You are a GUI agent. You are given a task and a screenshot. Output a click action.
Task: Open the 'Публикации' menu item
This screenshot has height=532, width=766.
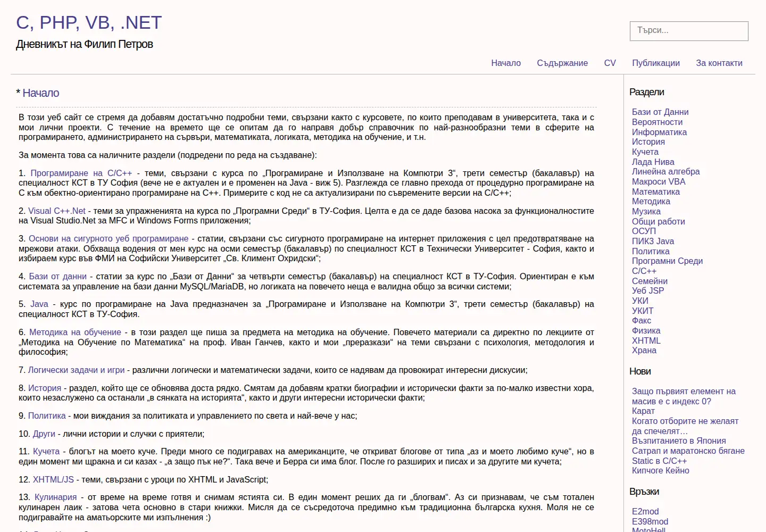point(656,63)
